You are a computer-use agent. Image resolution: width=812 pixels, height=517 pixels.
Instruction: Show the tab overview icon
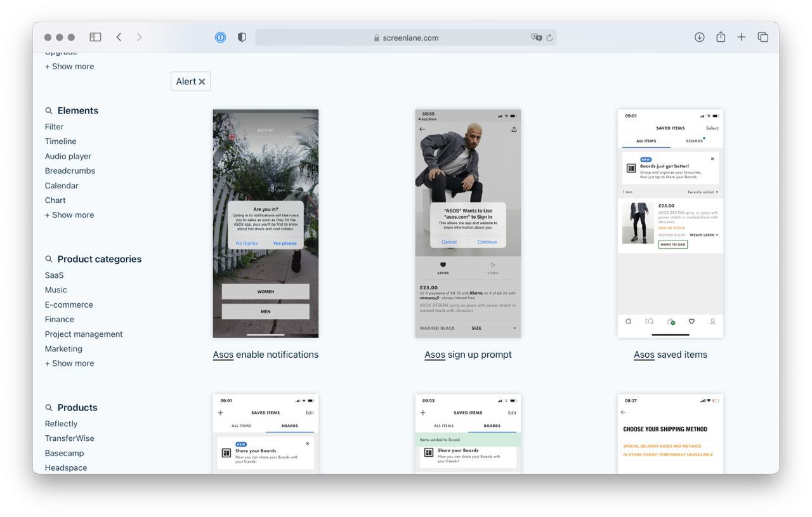point(763,37)
